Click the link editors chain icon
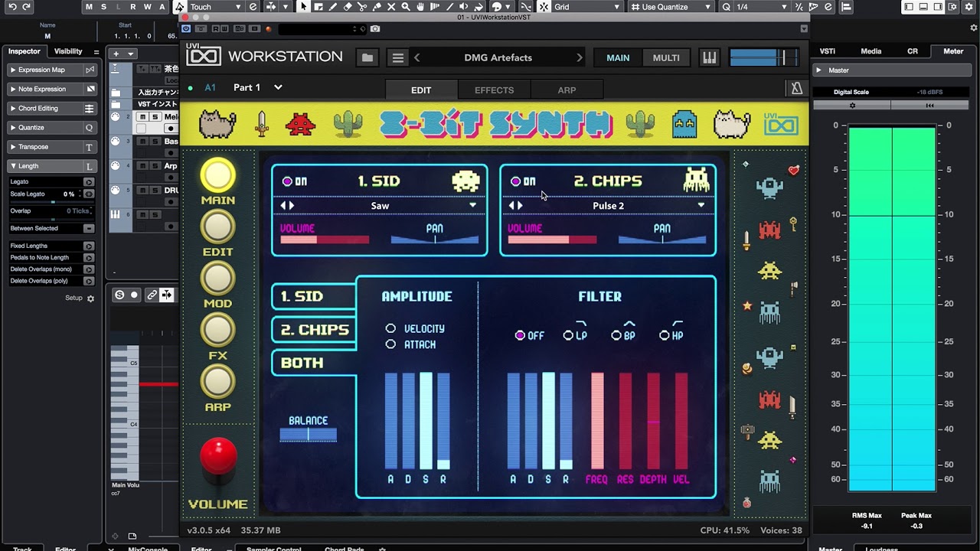This screenshot has width=980, height=551. (152, 295)
